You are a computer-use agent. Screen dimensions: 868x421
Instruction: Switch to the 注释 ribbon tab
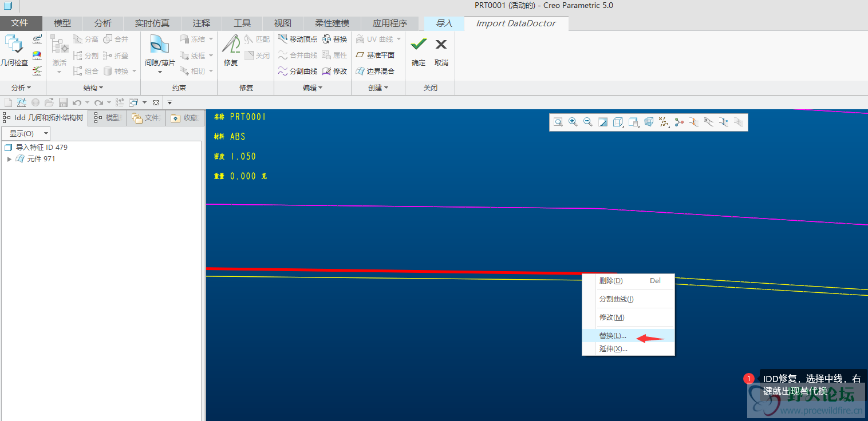point(202,23)
